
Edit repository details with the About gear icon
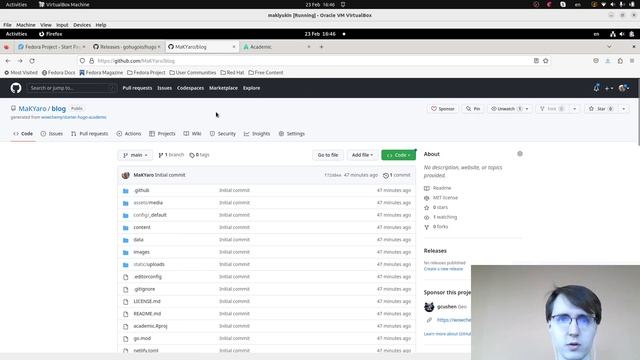coord(520,154)
